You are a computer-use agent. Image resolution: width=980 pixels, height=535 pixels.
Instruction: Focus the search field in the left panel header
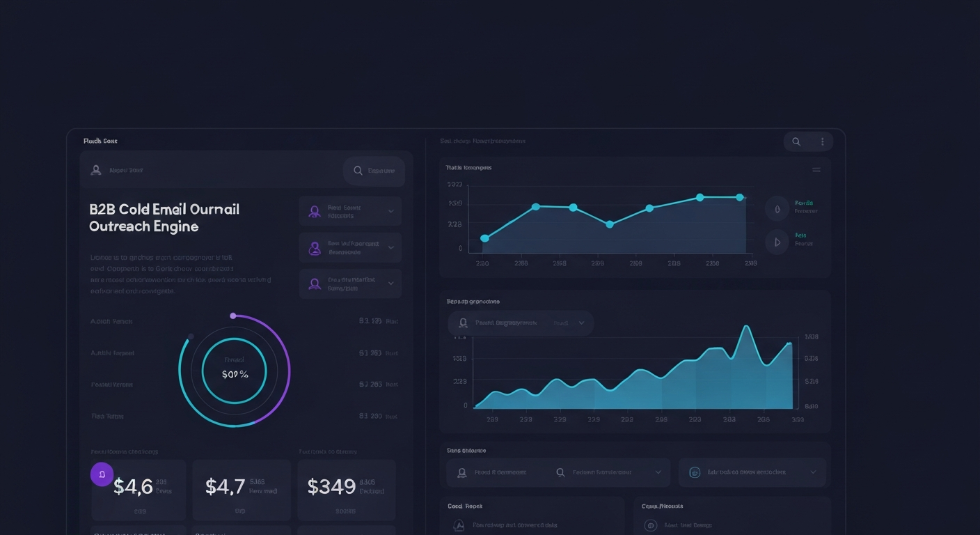click(x=374, y=171)
